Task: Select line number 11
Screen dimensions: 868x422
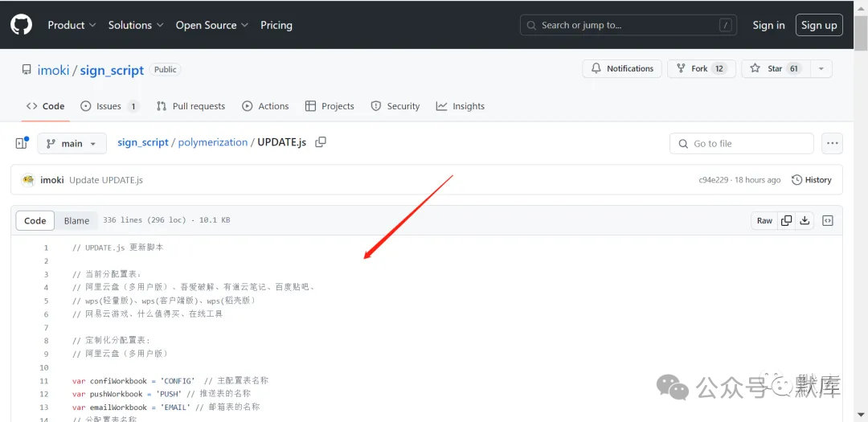Action: [44, 381]
